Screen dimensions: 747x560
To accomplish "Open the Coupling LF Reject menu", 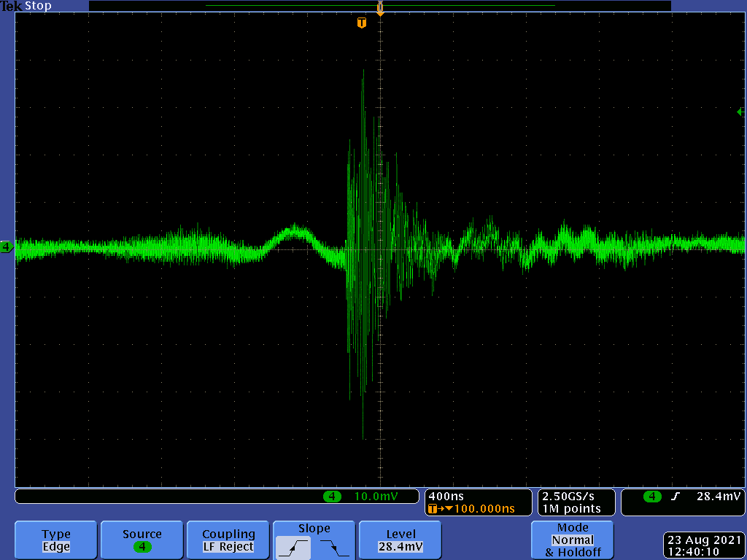I will point(228,540).
